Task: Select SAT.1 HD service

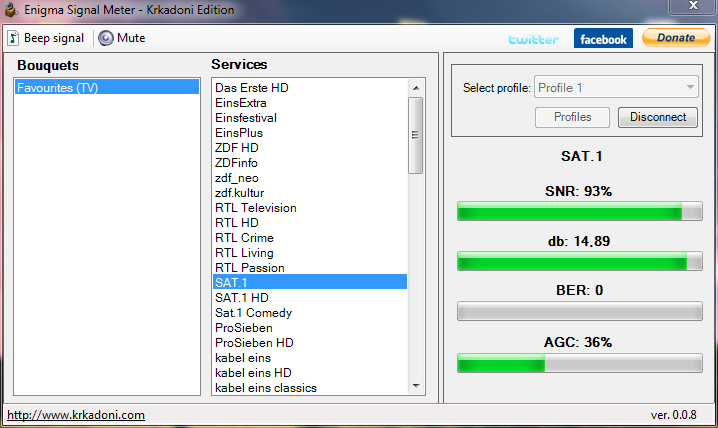Action: (310, 298)
